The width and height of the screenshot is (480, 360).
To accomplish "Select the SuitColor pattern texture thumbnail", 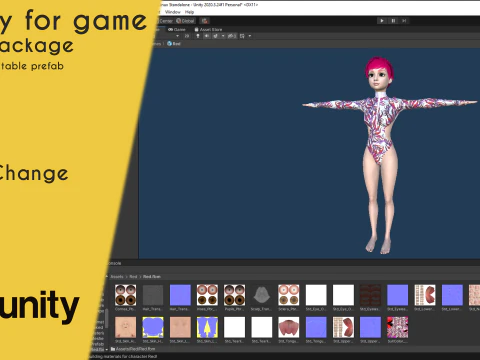I will tap(397, 327).
